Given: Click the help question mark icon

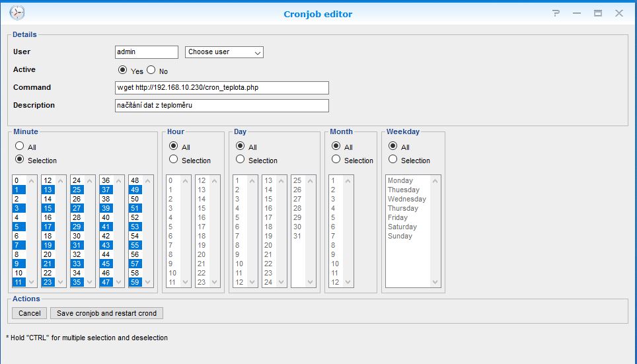Looking at the screenshot, I should point(556,13).
